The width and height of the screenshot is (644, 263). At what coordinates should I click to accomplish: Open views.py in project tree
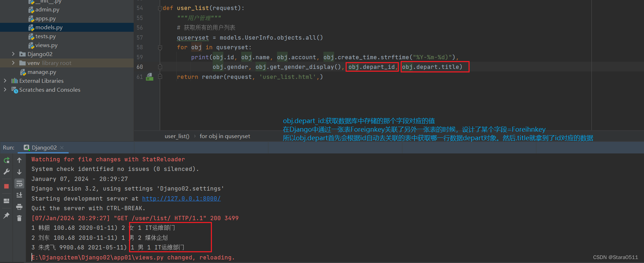(x=46, y=45)
